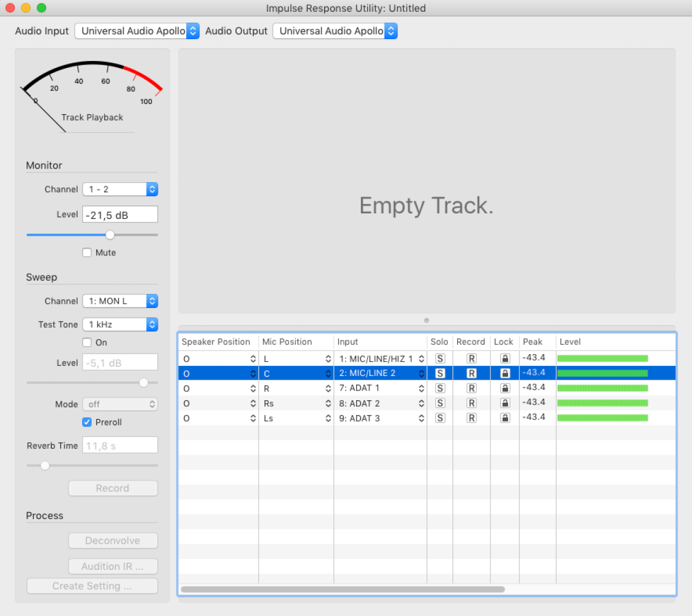The image size is (692, 616).
Task: Click the Mic Position column header
Action: (x=287, y=342)
